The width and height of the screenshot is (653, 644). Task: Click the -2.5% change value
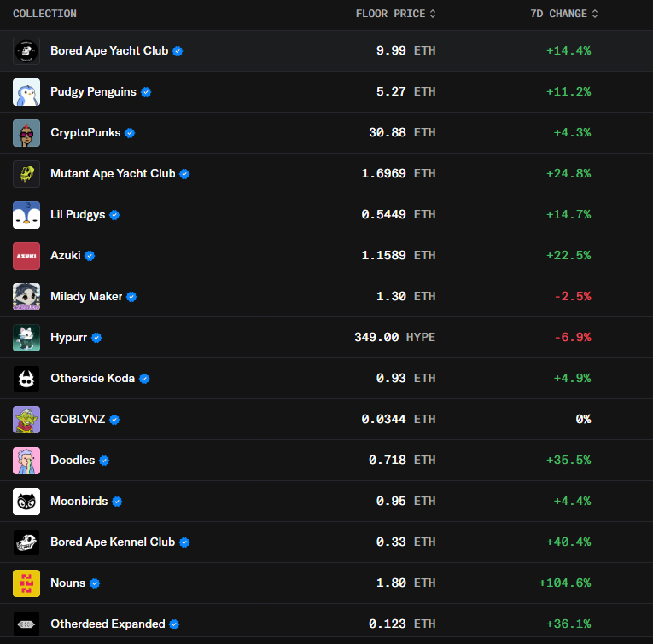[x=573, y=296]
